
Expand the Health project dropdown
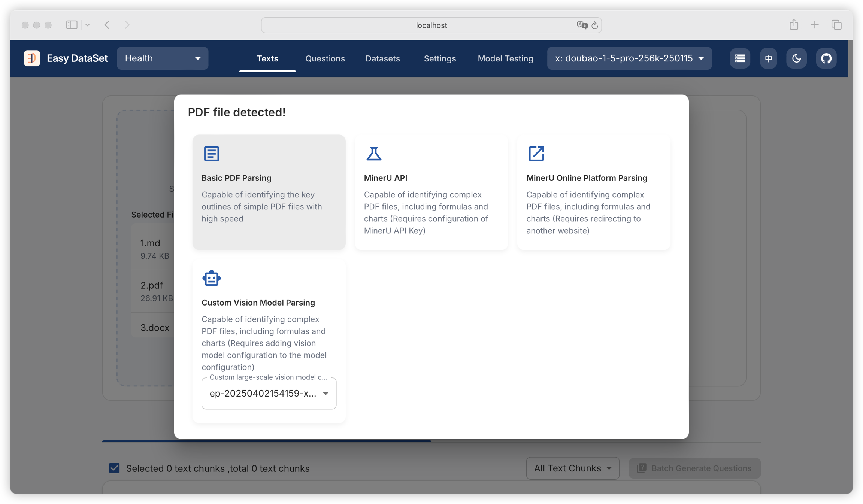[x=163, y=58]
